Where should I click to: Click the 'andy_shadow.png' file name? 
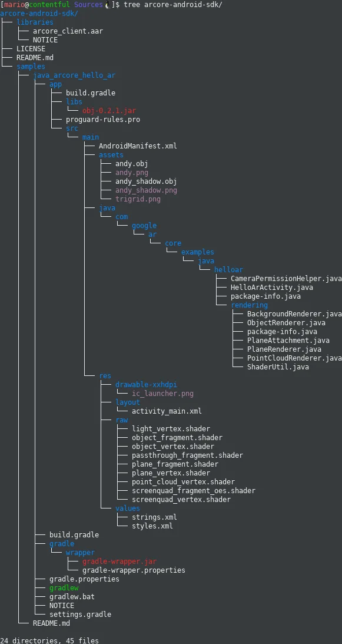(x=146, y=190)
